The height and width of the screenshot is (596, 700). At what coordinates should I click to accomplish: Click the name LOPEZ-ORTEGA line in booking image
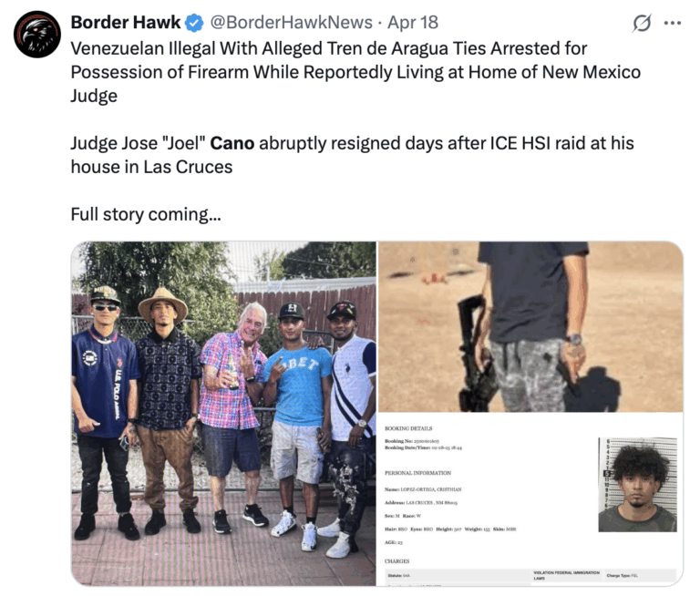click(423, 489)
